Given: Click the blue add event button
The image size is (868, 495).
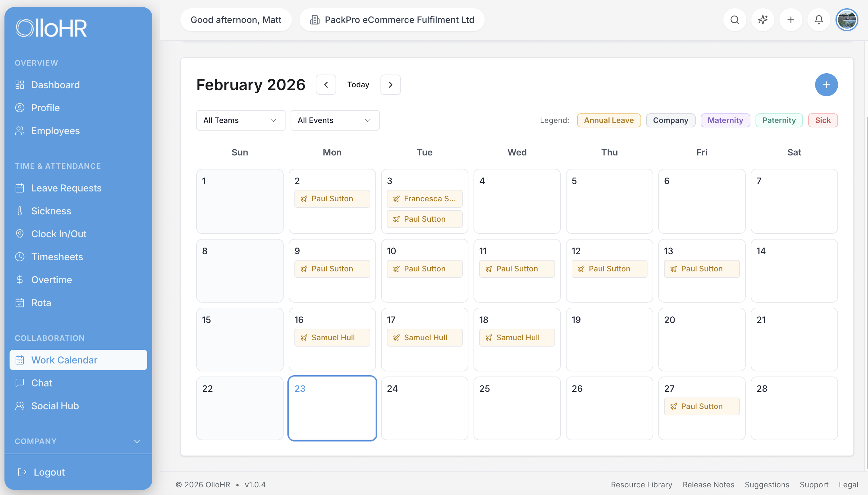Looking at the screenshot, I should pyautogui.click(x=826, y=85).
